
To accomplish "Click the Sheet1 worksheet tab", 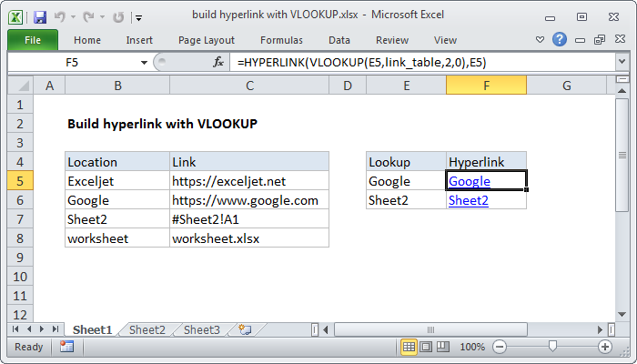I will [x=92, y=329].
